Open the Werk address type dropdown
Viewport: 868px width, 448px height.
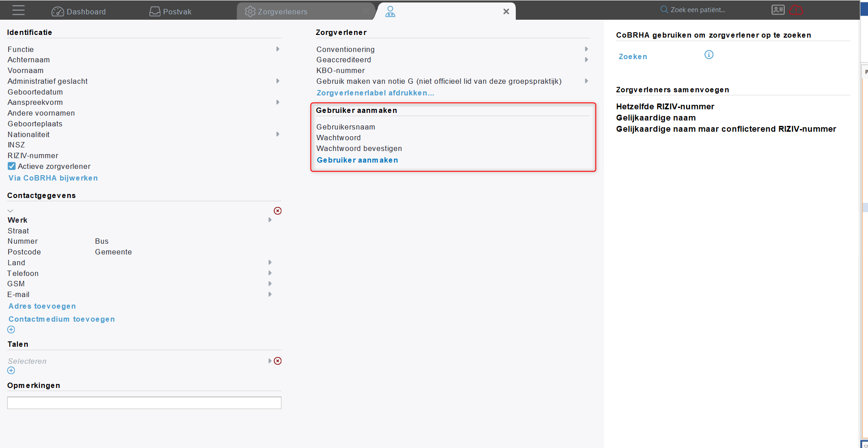(x=270, y=220)
